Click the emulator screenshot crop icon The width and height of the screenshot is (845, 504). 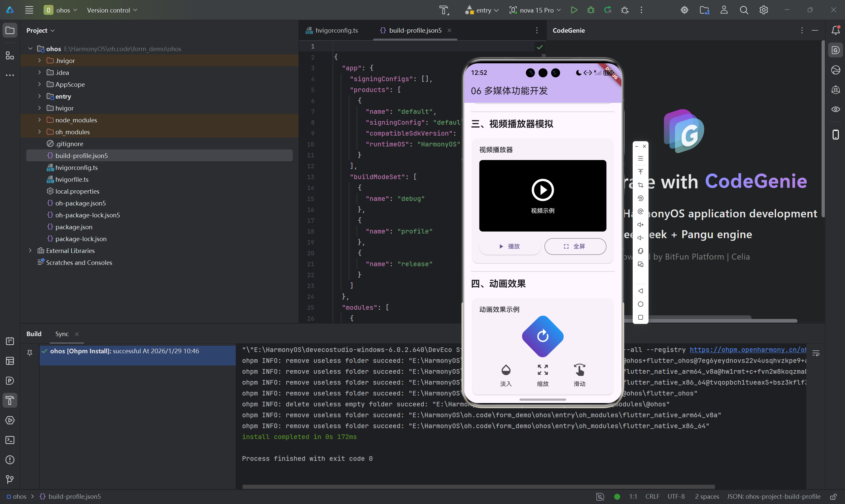pyautogui.click(x=640, y=185)
